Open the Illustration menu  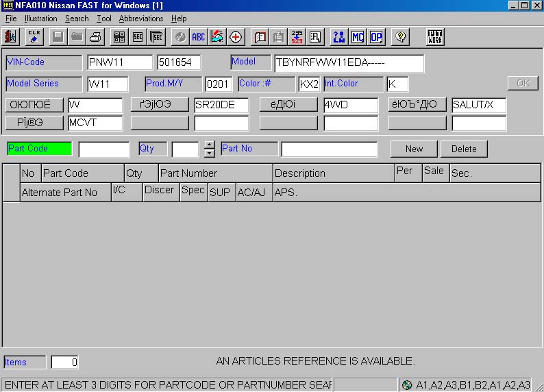[x=40, y=19]
